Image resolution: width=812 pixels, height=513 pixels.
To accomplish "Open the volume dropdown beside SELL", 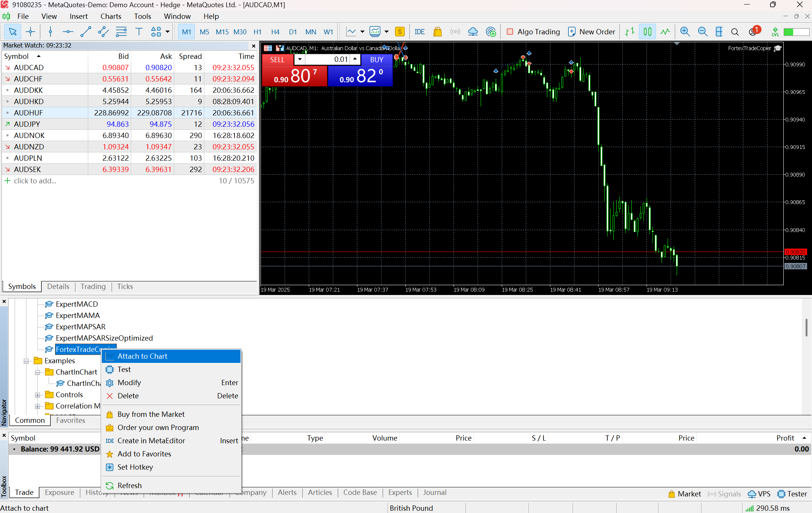I will pos(300,60).
